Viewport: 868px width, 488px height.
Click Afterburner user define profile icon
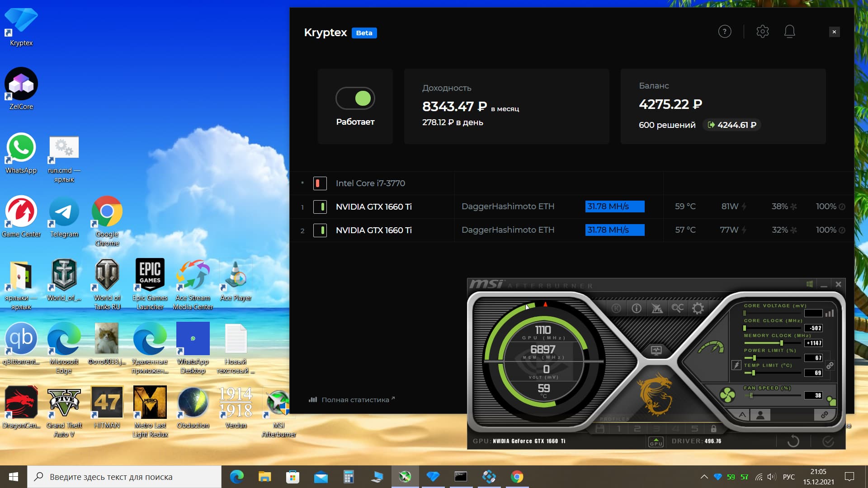click(x=760, y=415)
